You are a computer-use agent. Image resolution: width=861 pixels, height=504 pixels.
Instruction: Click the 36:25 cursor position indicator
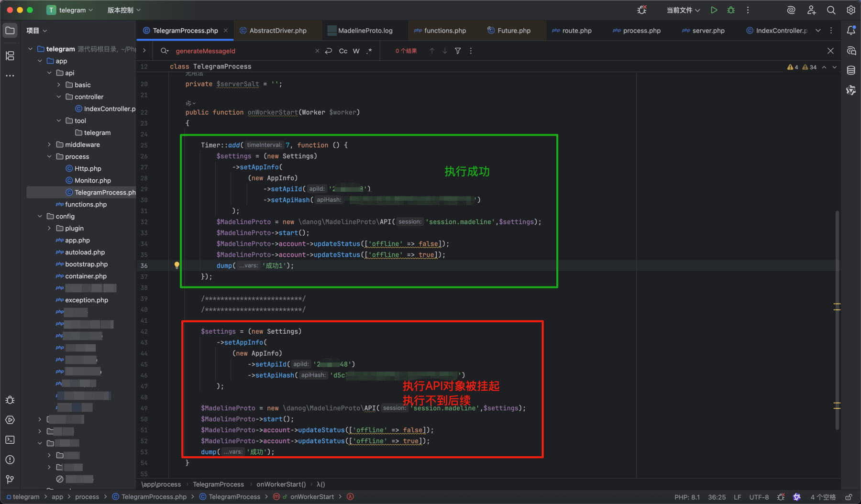[x=717, y=497]
